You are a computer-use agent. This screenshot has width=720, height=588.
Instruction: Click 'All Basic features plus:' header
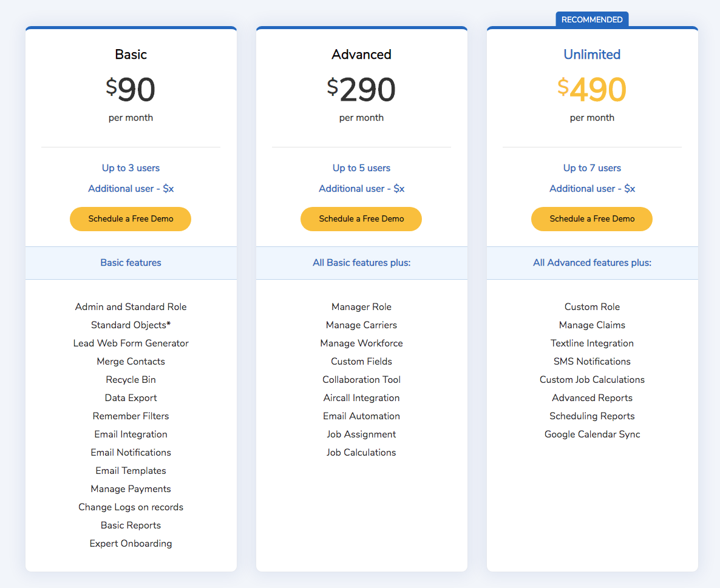pyautogui.click(x=361, y=263)
